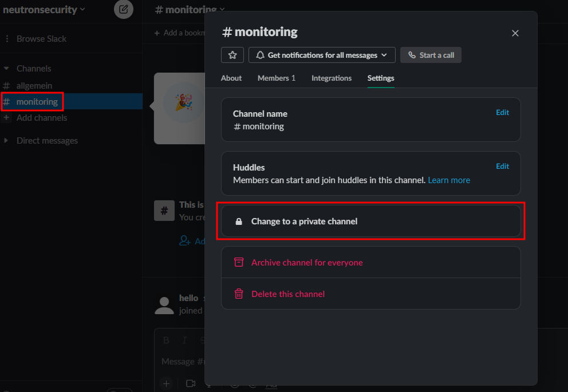Click the video clip icon in composer
Image resolution: width=568 pixels, height=392 pixels.
coord(191,383)
